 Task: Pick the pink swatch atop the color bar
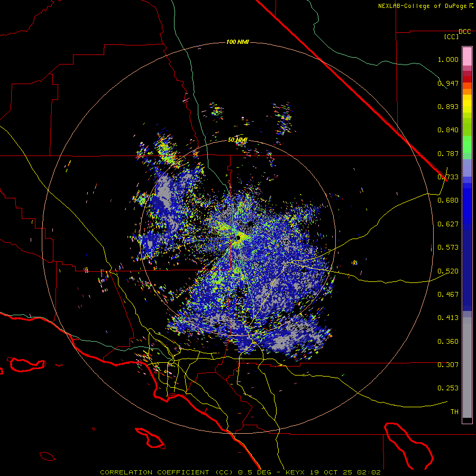click(x=467, y=56)
